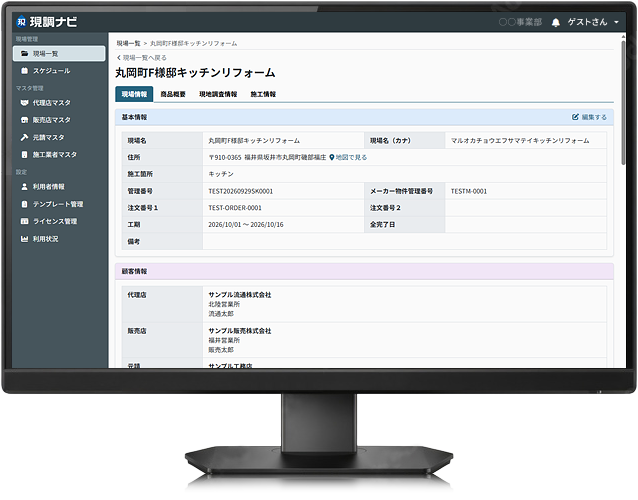Click the person icon beside 利用者情報
Screen dimensions: 638x500
pos(24,187)
